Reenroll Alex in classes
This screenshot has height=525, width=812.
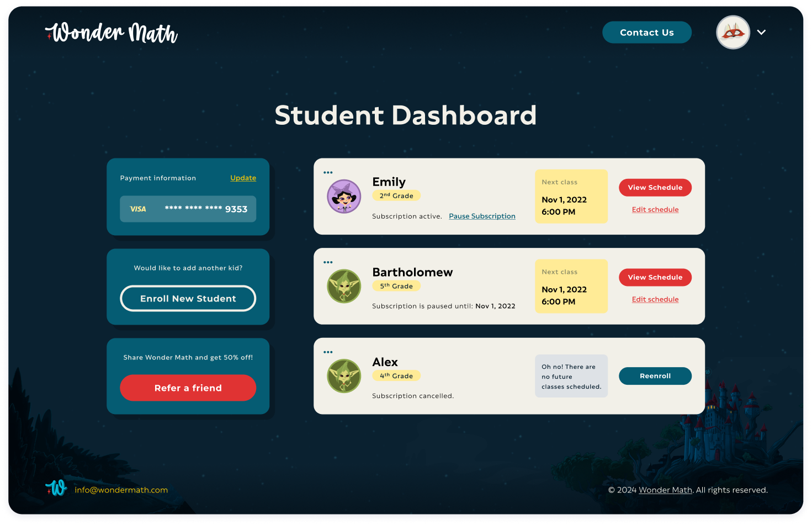tap(655, 376)
